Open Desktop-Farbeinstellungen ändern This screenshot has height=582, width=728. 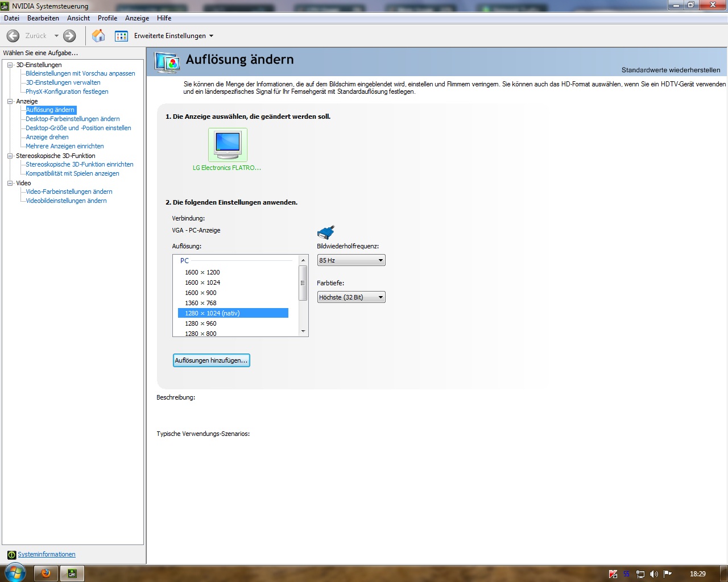[x=73, y=119]
